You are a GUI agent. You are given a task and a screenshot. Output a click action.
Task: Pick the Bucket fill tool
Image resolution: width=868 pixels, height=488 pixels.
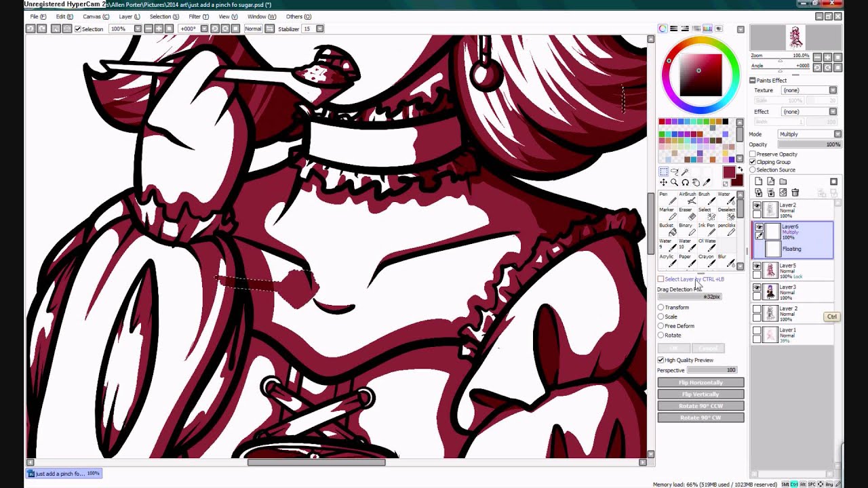click(x=667, y=229)
